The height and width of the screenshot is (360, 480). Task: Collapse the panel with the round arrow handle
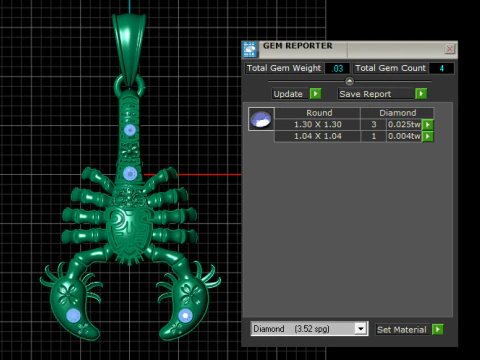[x=349, y=81]
